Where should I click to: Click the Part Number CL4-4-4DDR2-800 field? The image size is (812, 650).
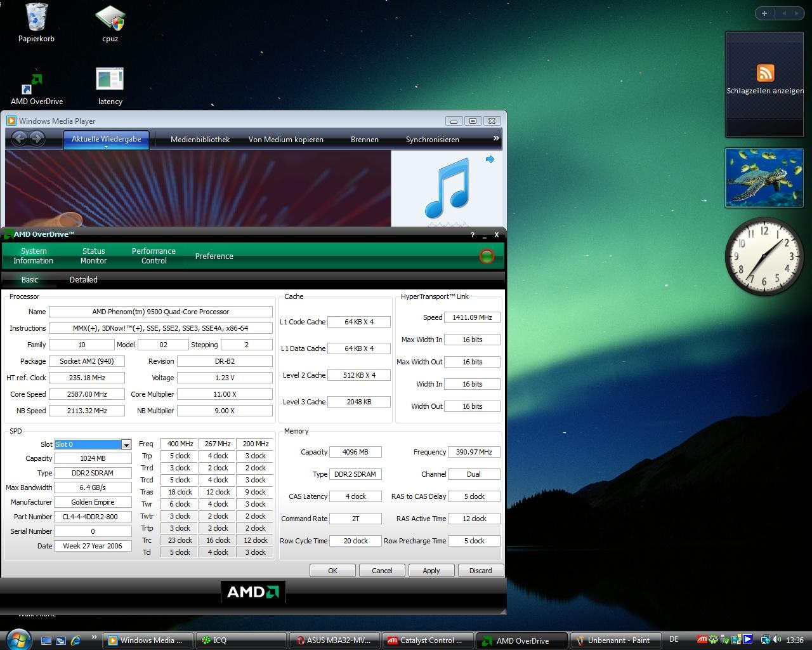tap(93, 517)
